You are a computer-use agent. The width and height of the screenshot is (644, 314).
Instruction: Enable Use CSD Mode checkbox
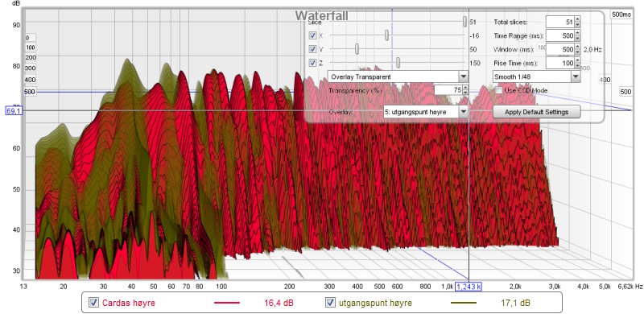click(498, 90)
